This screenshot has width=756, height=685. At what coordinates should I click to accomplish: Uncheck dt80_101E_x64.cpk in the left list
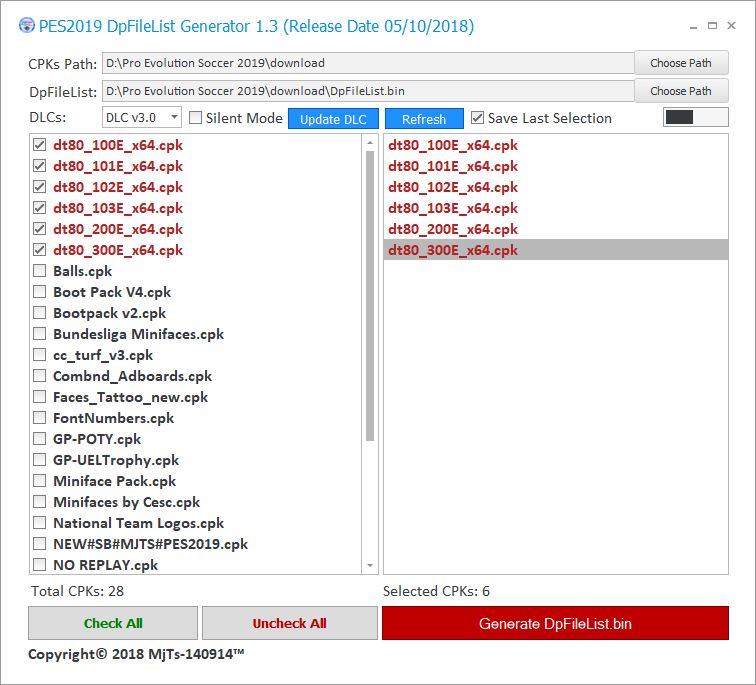coord(40,166)
